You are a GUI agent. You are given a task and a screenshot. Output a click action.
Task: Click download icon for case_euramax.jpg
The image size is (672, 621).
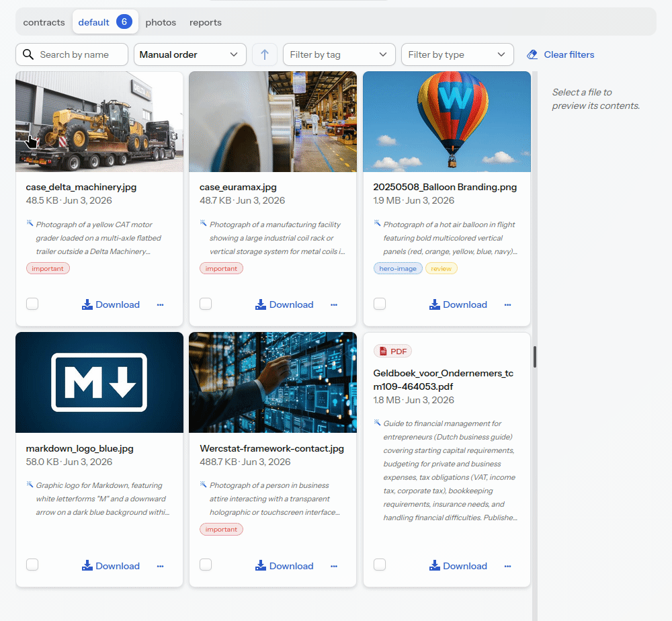tap(261, 304)
